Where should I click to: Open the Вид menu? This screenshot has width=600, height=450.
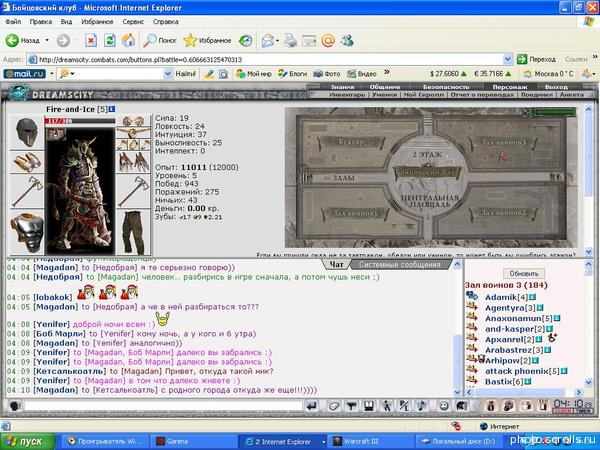coord(66,22)
